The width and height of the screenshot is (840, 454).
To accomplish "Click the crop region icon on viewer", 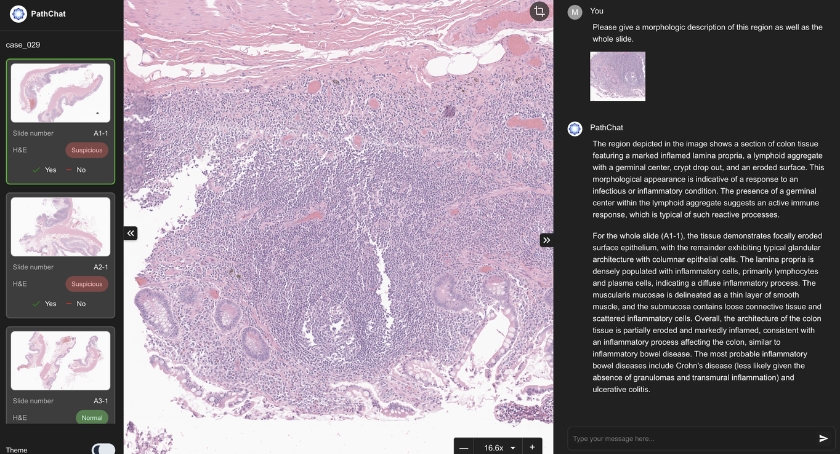I will (539, 11).
